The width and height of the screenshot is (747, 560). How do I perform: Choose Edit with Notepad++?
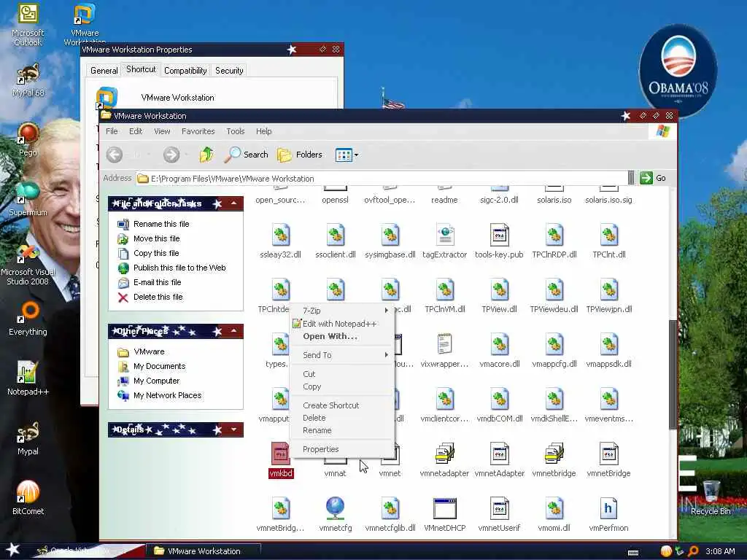pyautogui.click(x=342, y=324)
